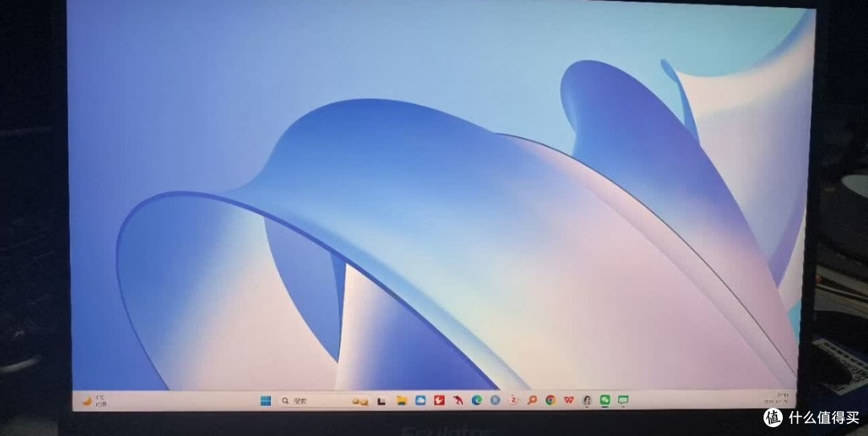Viewport: 868px width, 436px height.
Task: Open the red bird-shaped app icon
Action: click(458, 400)
